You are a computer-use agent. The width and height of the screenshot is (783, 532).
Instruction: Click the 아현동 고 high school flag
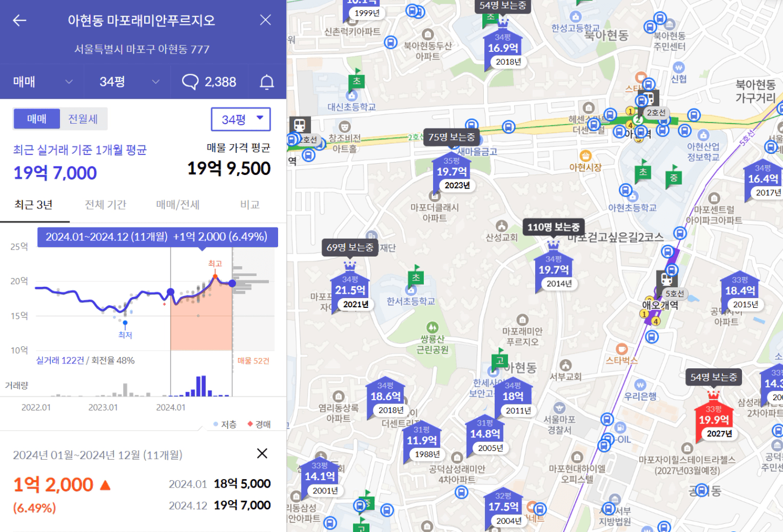[x=500, y=360]
